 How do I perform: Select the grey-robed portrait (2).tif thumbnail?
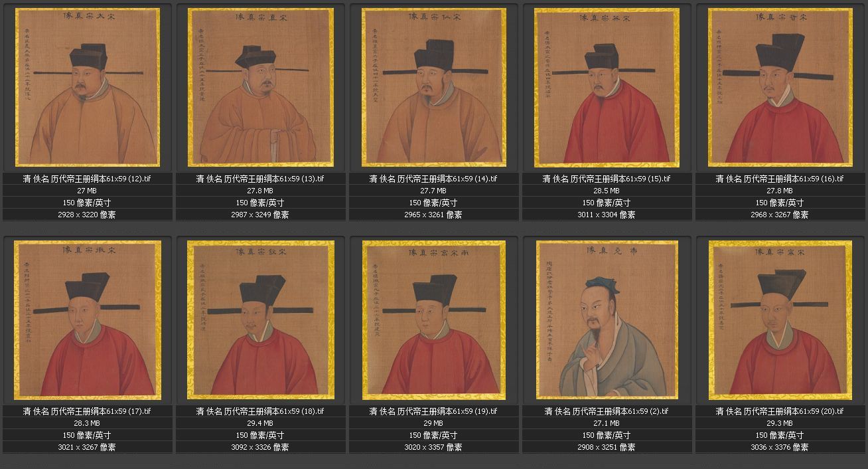coord(607,320)
